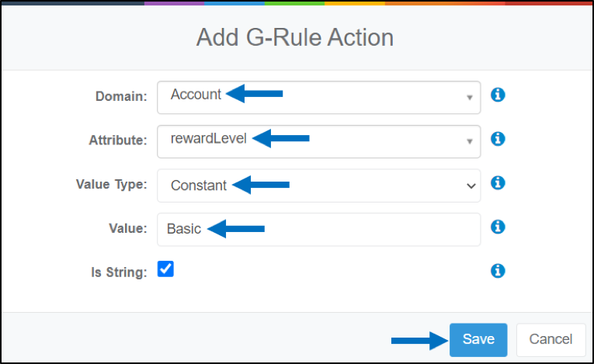Open the Domain dropdown showing Account
The height and width of the screenshot is (364, 594).
[x=319, y=97]
